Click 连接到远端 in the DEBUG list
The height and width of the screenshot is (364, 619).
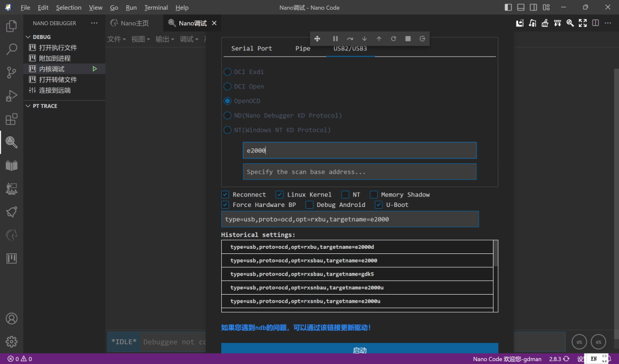point(55,90)
